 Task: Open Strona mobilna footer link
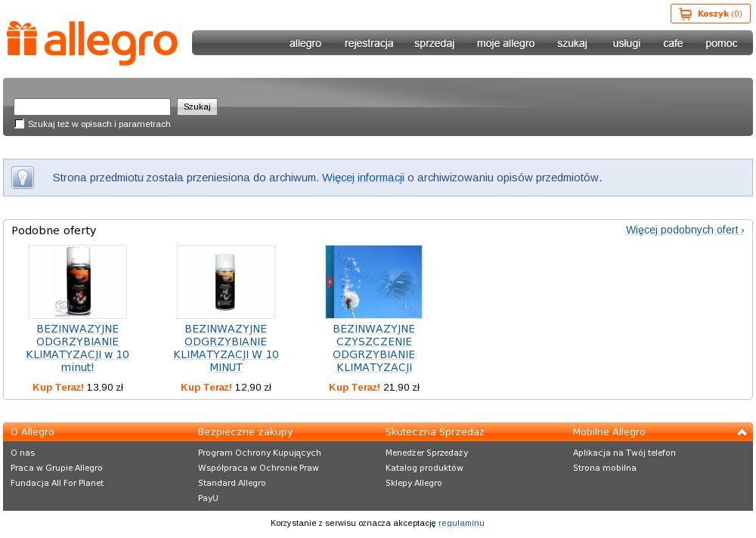[x=605, y=468]
